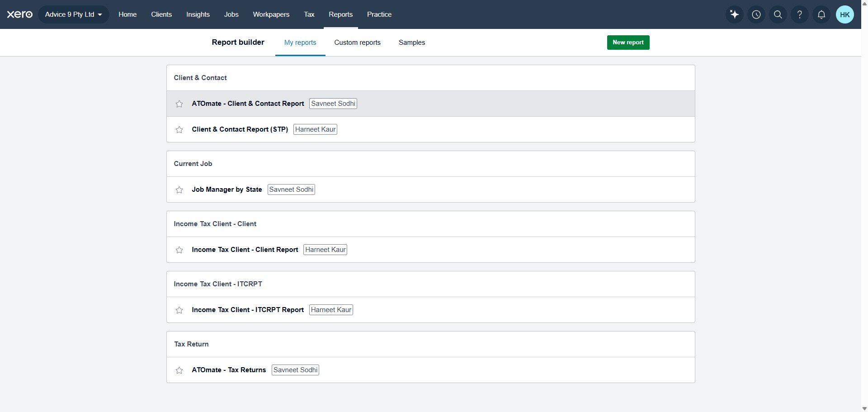Open the HK user avatar menu
Viewport: 868px width, 412px height.
(x=845, y=14)
